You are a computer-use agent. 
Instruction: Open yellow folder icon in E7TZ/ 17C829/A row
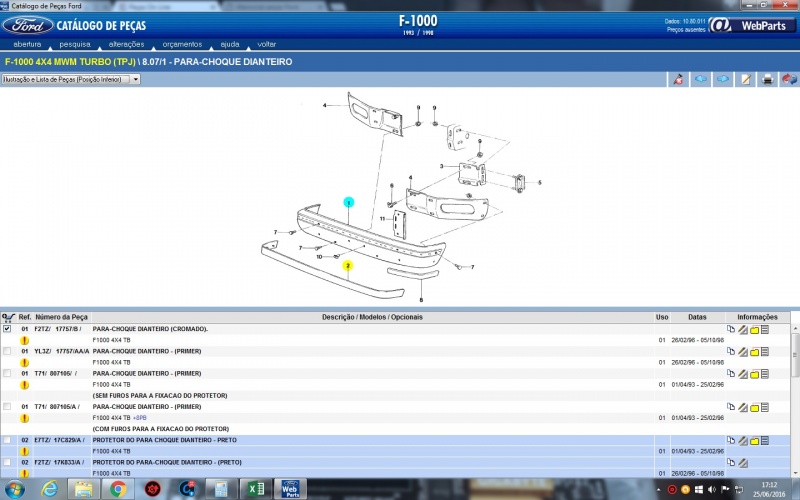pyautogui.click(x=755, y=441)
